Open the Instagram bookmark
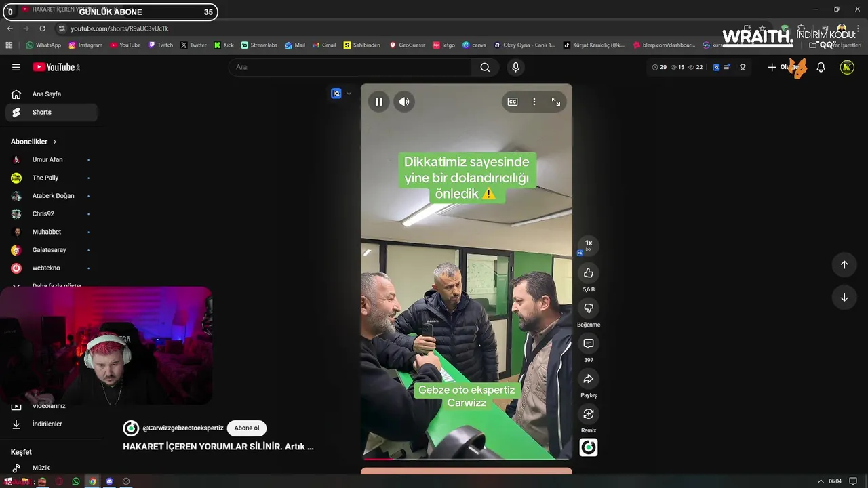This screenshot has width=868, height=488. pyautogui.click(x=85, y=45)
